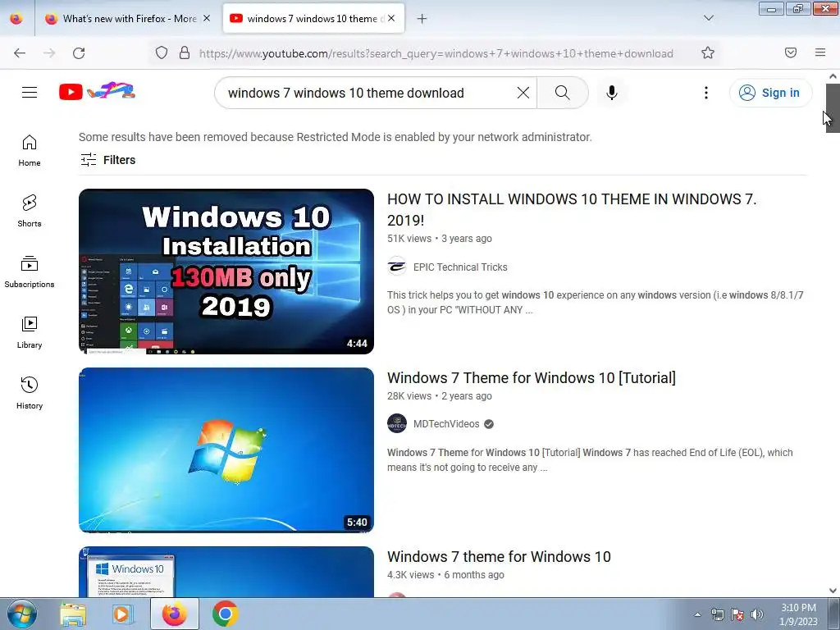840x630 pixels.
Task: Click "28K views" text of second video
Action: (409, 396)
